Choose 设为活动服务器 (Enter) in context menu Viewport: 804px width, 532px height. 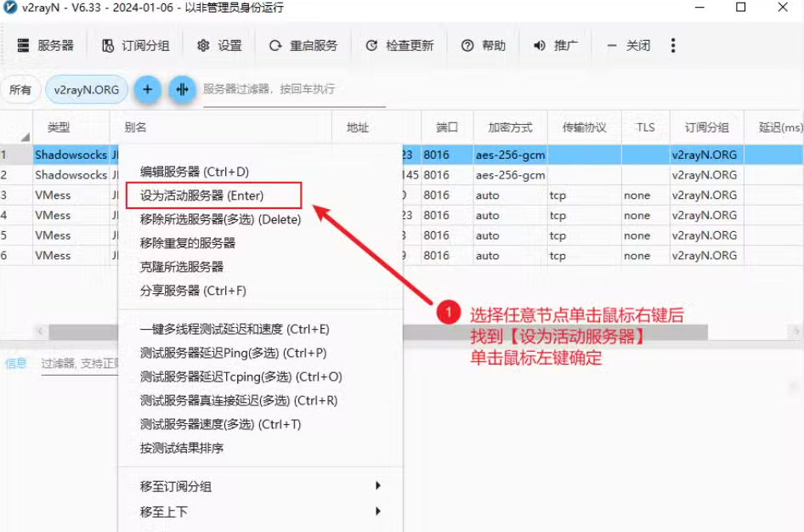pos(202,195)
